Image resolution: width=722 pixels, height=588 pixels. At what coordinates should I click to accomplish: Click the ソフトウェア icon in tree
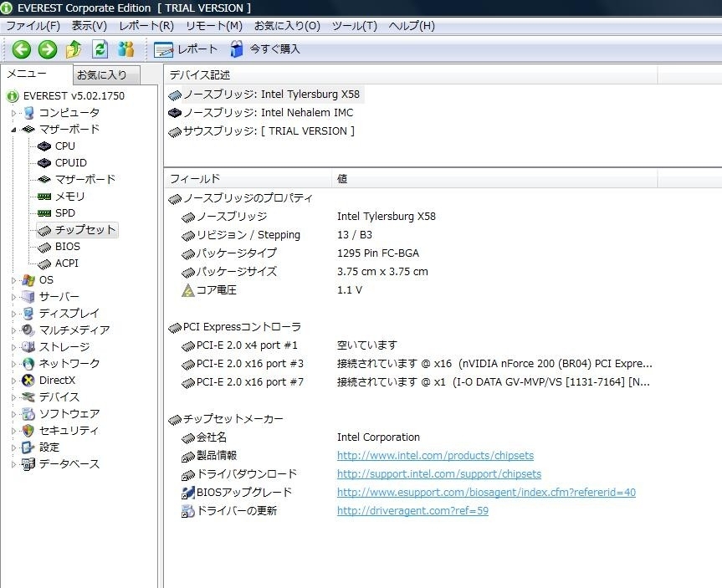point(28,414)
